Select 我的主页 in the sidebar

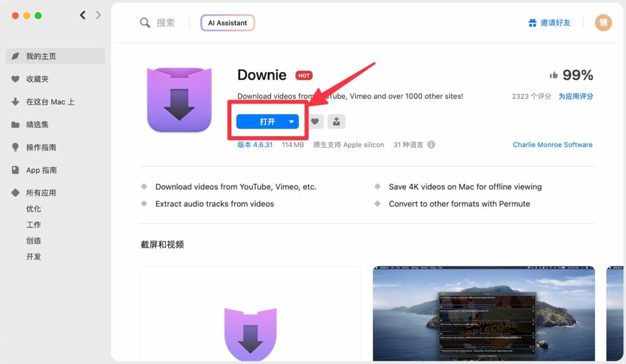56,56
